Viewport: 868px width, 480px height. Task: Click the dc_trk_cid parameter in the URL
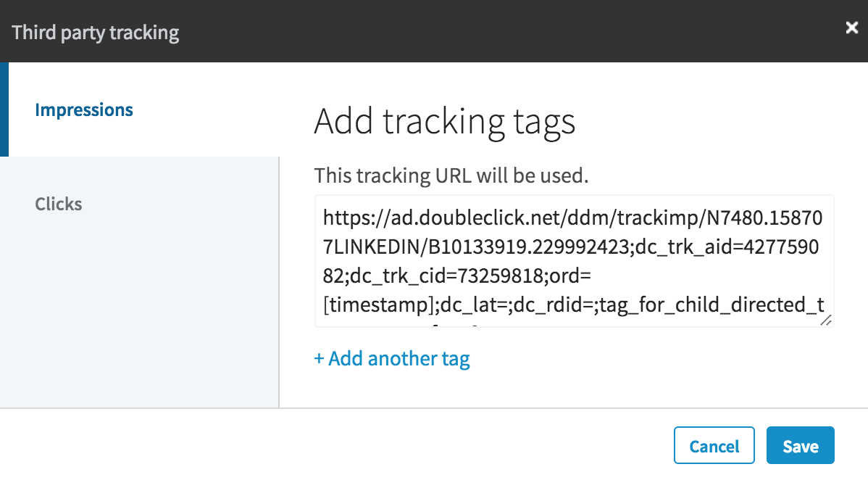(394, 276)
